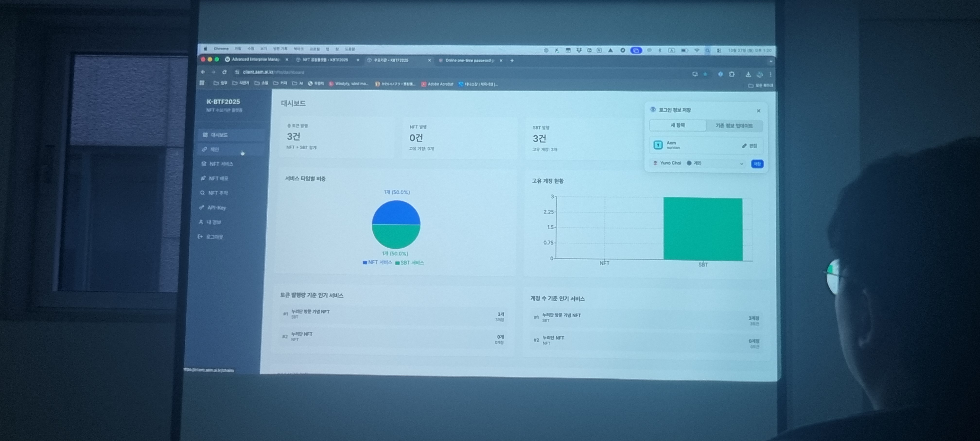Click the Chrome profile avatar
This screenshot has height=441, width=980.
tap(760, 75)
